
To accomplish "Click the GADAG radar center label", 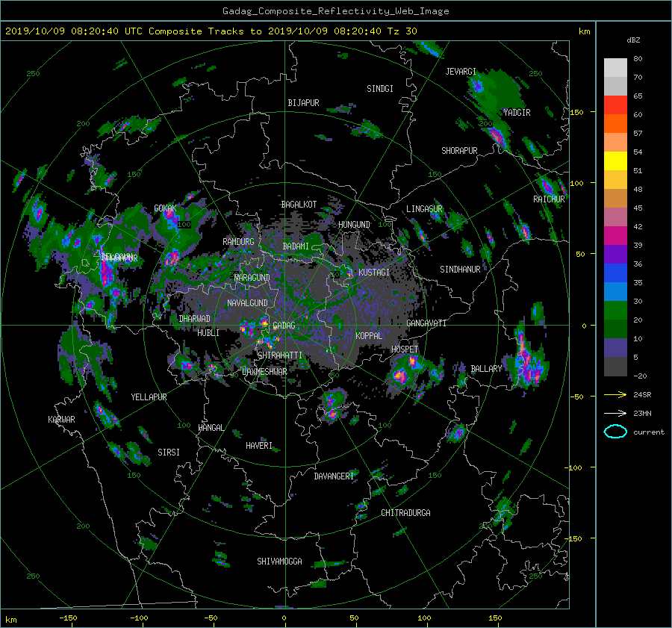I will 284,326.
